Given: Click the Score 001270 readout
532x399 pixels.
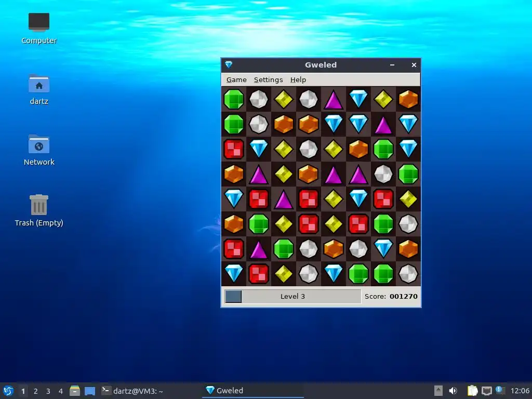Looking at the screenshot, I should [x=391, y=297].
